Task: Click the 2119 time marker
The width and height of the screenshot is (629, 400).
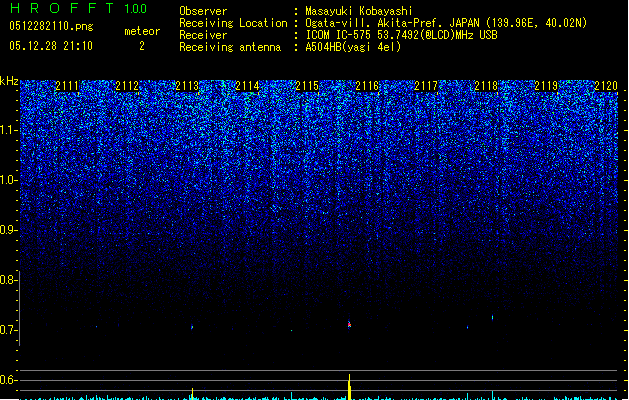Action: pyautogui.click(x=546, y=86)
